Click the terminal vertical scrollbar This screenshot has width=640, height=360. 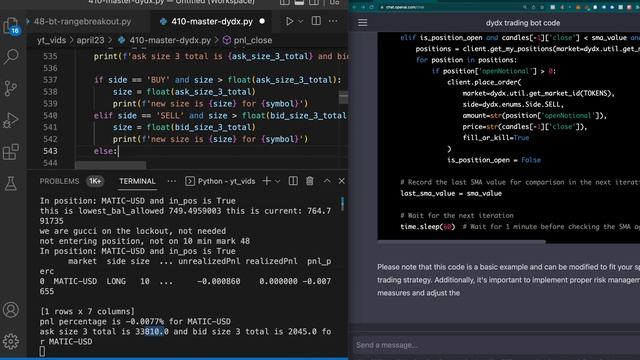pyautogui.click(x=342, y=204)
